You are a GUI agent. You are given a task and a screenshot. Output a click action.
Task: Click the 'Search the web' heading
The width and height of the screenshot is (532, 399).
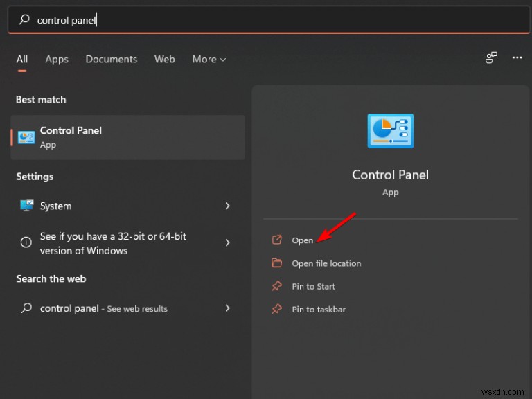pyautogui.click(x=51, y=279)
